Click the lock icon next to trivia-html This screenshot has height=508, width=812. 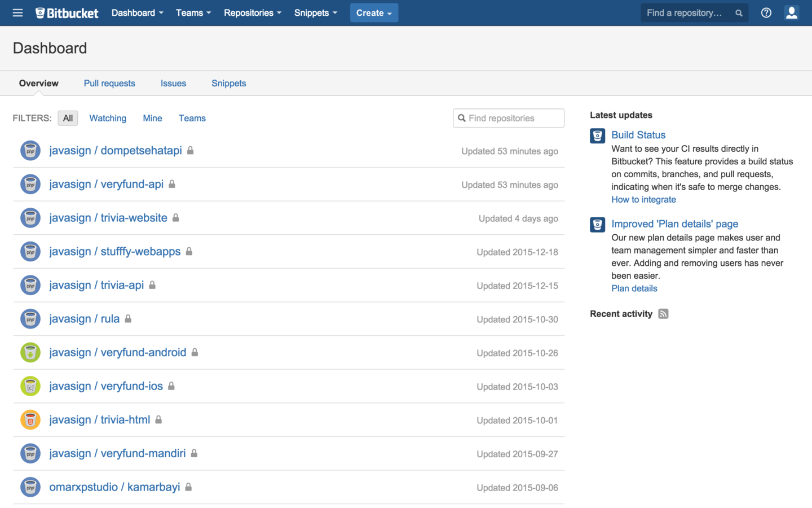point(158,419)
